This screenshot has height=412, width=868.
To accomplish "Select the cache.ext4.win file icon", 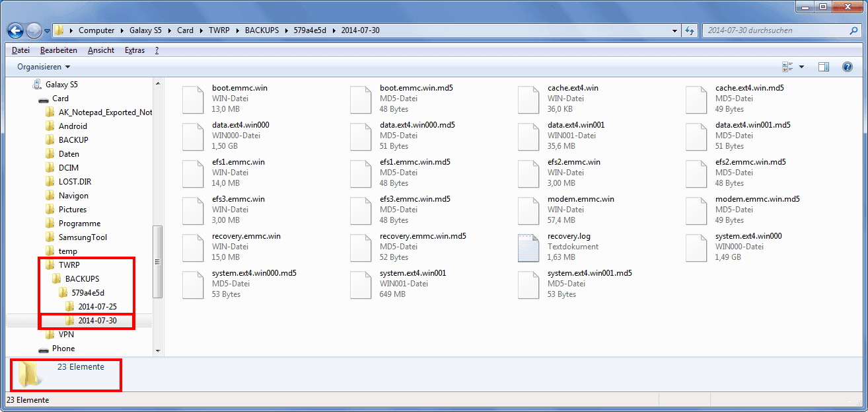I will 528,99.
